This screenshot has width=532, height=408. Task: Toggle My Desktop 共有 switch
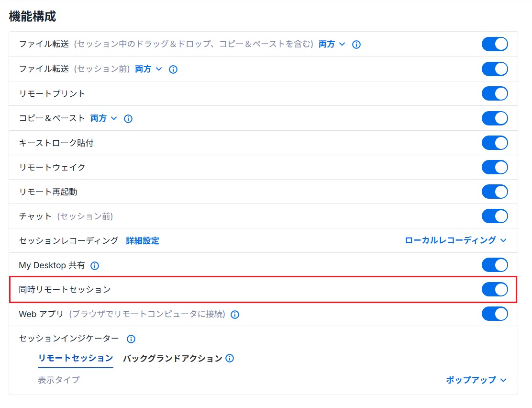(x=495, y=265)
